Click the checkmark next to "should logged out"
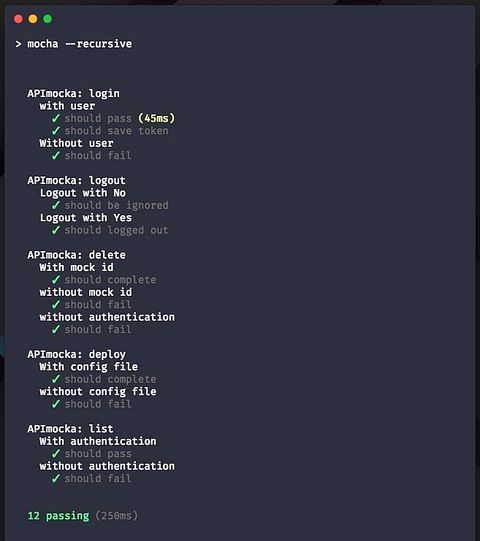 pos(56,230)
